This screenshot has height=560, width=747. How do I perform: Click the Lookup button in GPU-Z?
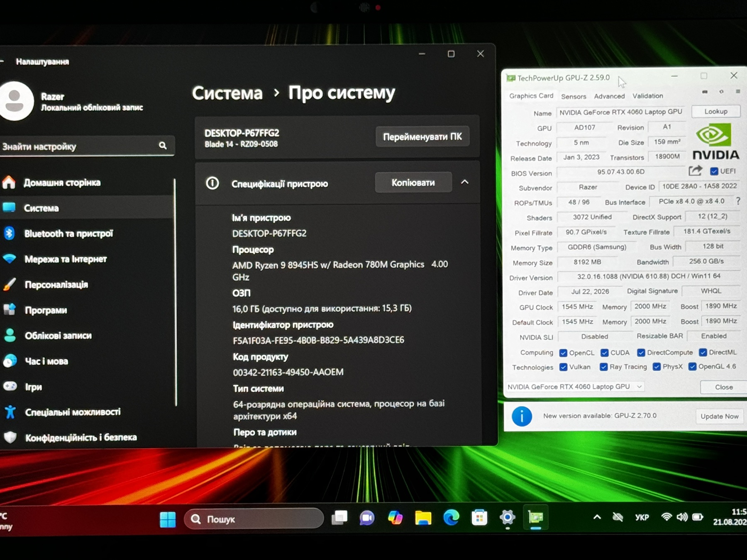[x=716, y=112]
